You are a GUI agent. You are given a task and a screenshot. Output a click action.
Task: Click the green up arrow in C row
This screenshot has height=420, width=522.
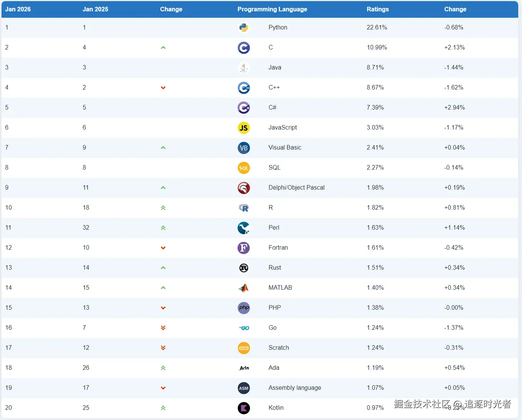click(163, 48)
